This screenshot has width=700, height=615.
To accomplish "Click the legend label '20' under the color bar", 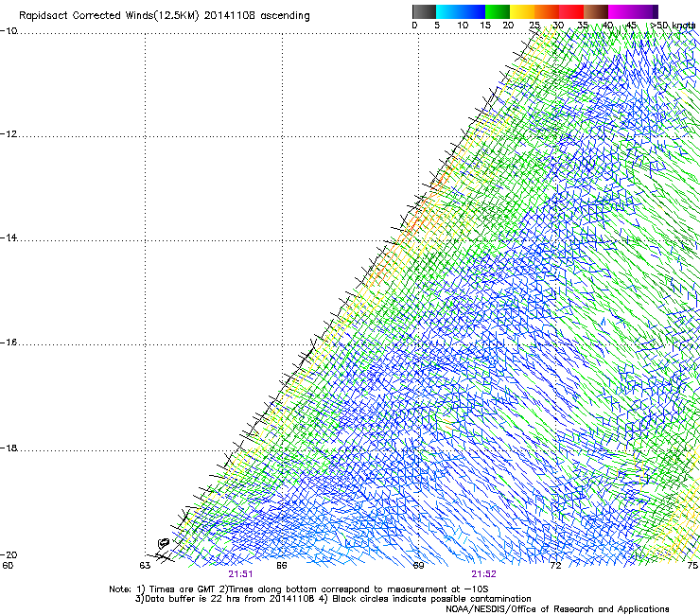I will [x=508, y=26].
